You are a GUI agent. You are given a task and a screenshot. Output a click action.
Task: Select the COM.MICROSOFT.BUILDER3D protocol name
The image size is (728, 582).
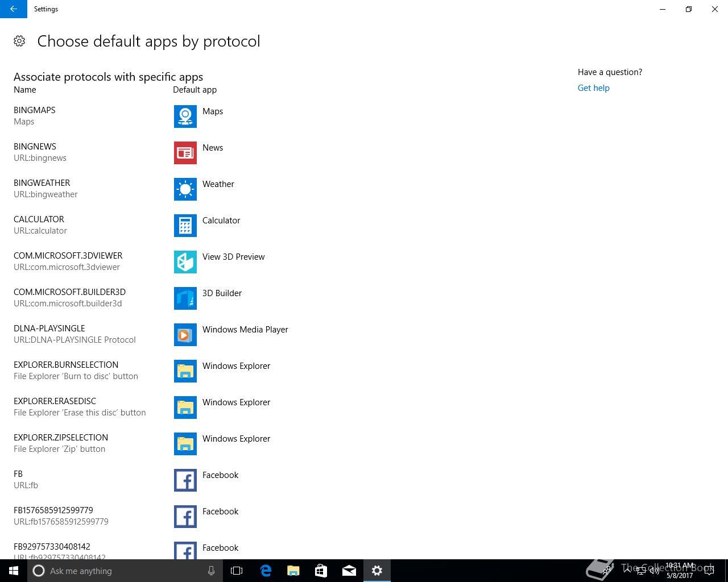click(69, 292)
